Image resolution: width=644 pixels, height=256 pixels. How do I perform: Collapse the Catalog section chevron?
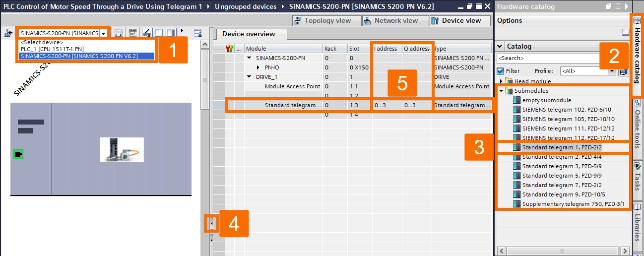(500, 46)
